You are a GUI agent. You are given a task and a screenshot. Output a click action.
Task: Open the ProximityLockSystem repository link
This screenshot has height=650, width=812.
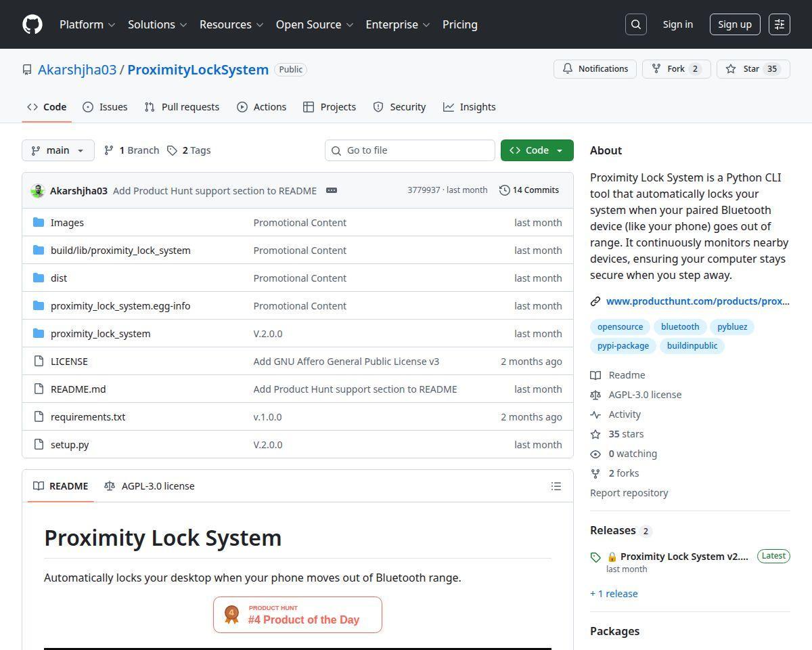tap(198, 70)
